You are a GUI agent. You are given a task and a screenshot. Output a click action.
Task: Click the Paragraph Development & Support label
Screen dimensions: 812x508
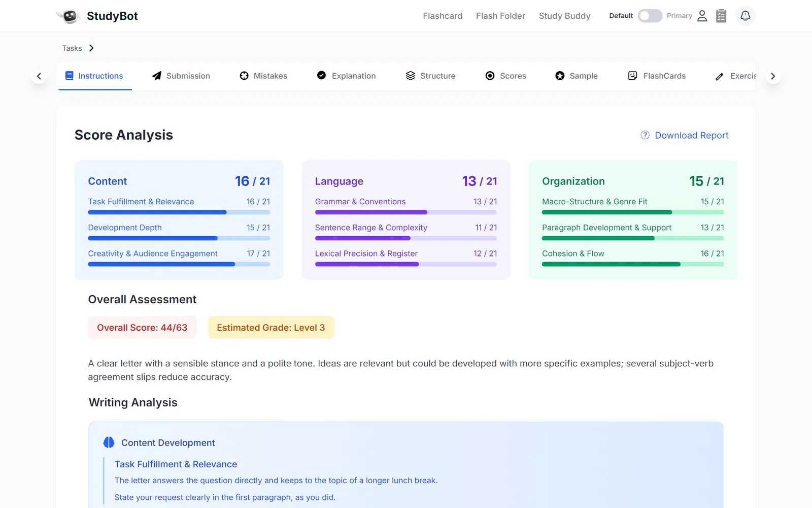(x=606, y=228)
